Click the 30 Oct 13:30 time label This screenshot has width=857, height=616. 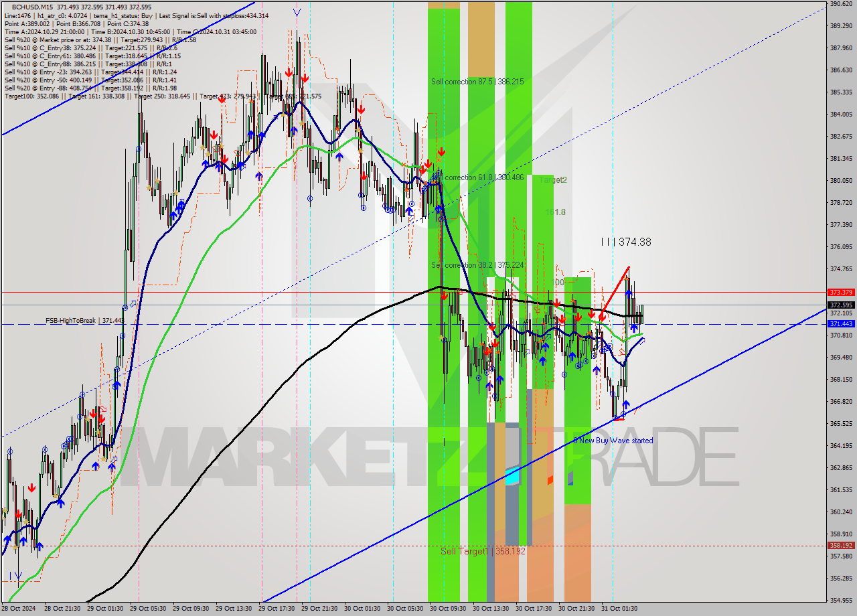[x=491, y=609]
